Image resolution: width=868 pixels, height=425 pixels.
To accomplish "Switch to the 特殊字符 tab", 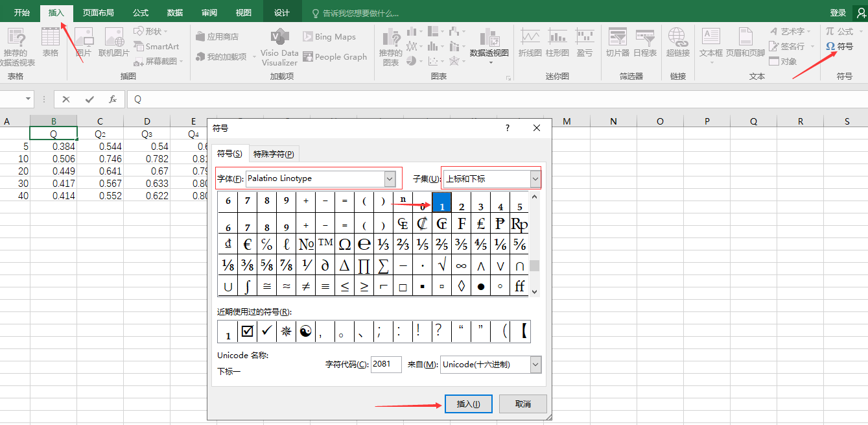I will 273,154.
